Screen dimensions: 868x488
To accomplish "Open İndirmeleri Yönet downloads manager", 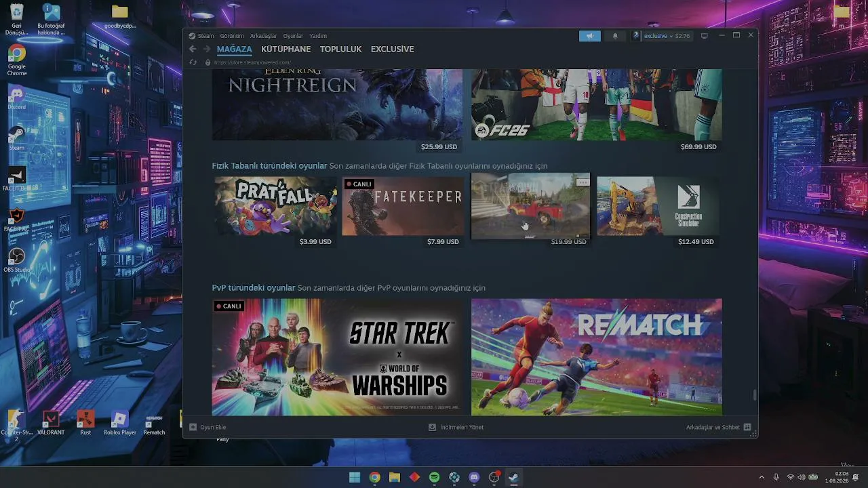I will [x=456, y=427].
